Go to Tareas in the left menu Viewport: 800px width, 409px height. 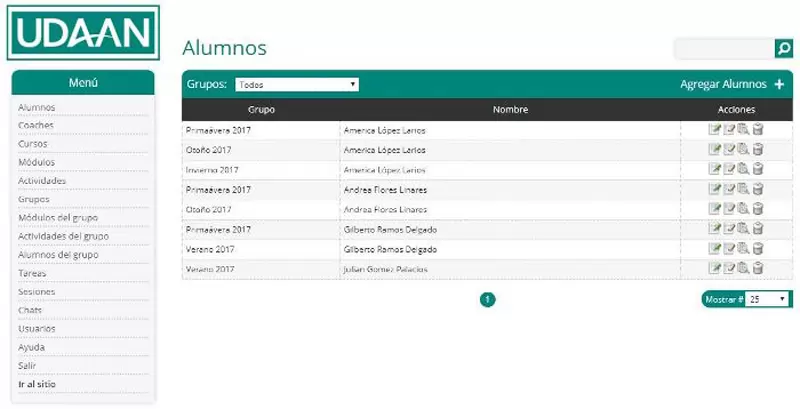click(32, 273)
